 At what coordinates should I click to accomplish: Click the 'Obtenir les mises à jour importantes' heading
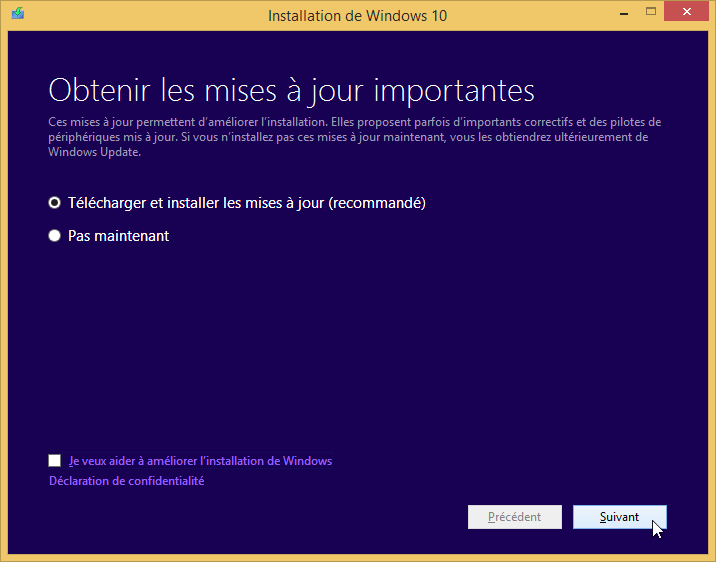(291, 90)
